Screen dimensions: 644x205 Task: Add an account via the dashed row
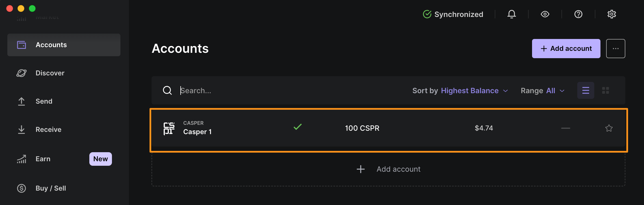click(389, 169)
